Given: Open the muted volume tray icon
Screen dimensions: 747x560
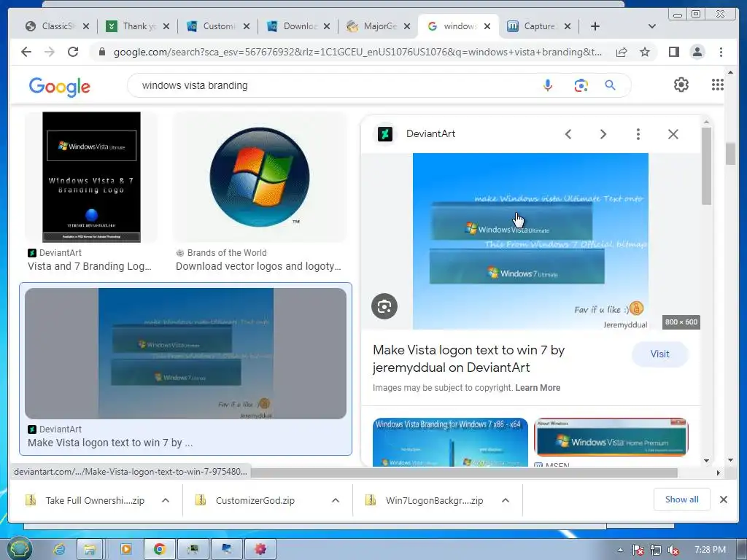Looking at the screenshot, I should (x=673, y=551).
